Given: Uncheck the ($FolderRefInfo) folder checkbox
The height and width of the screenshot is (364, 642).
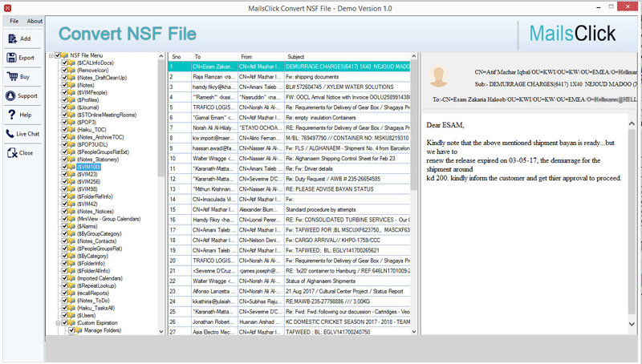Looking at the screenshot, I should tap(65, 196).
